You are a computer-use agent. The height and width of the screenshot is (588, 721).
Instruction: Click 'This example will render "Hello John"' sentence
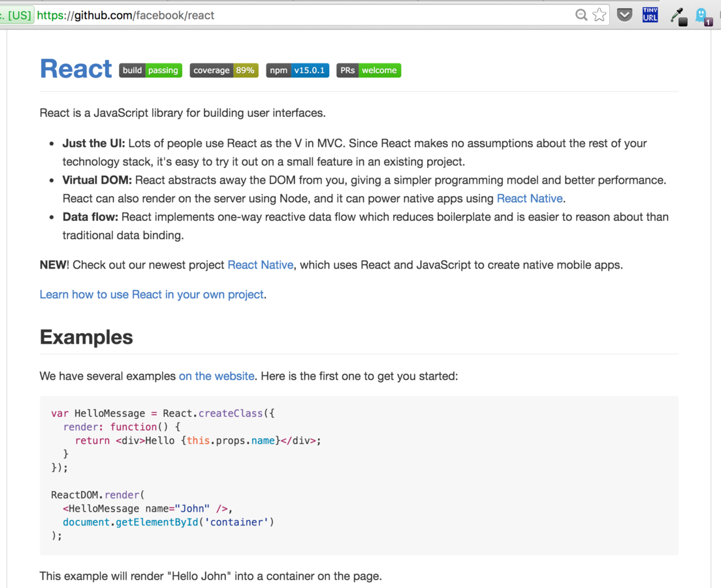pyautogui.click(x=210, y=576)
